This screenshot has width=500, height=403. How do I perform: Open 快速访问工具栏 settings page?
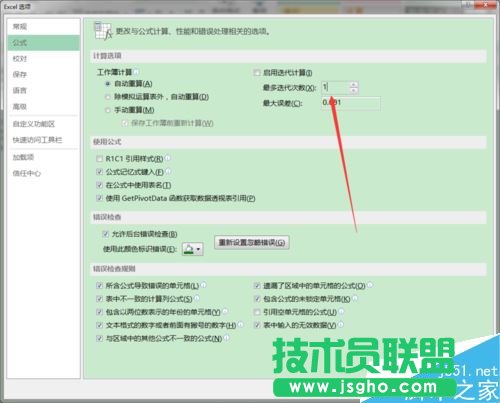coord(43,140)
